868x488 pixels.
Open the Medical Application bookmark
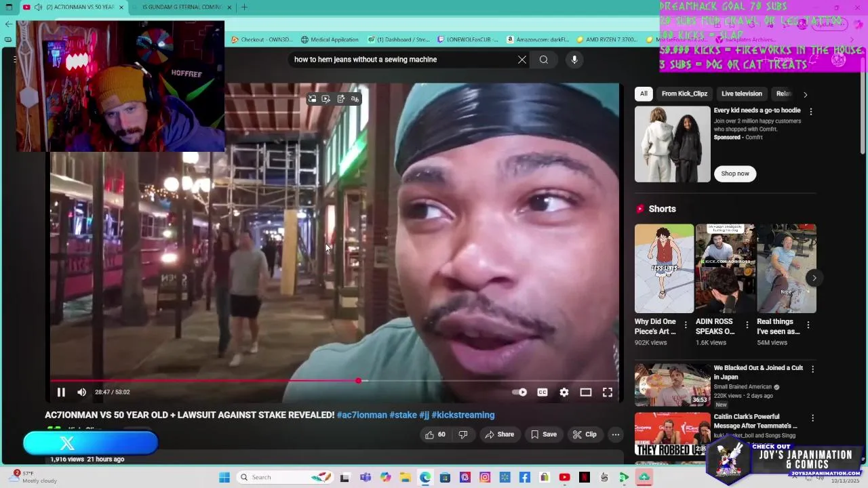point(330,39)
